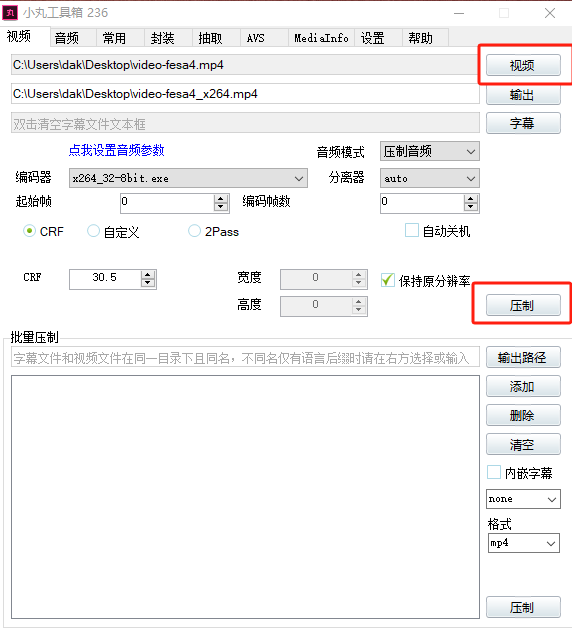Increase CRF value with up arrow
This screenshot has width=572, height=629.
point(148,275)
